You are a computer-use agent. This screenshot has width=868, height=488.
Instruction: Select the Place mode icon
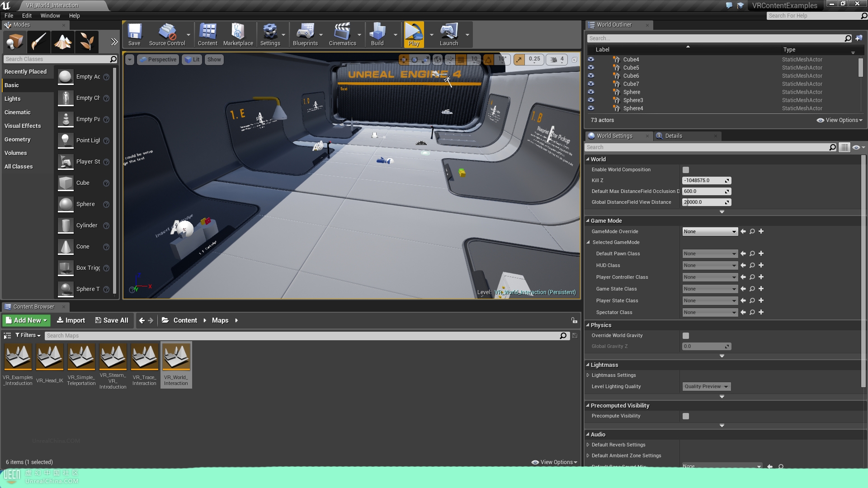15,42
